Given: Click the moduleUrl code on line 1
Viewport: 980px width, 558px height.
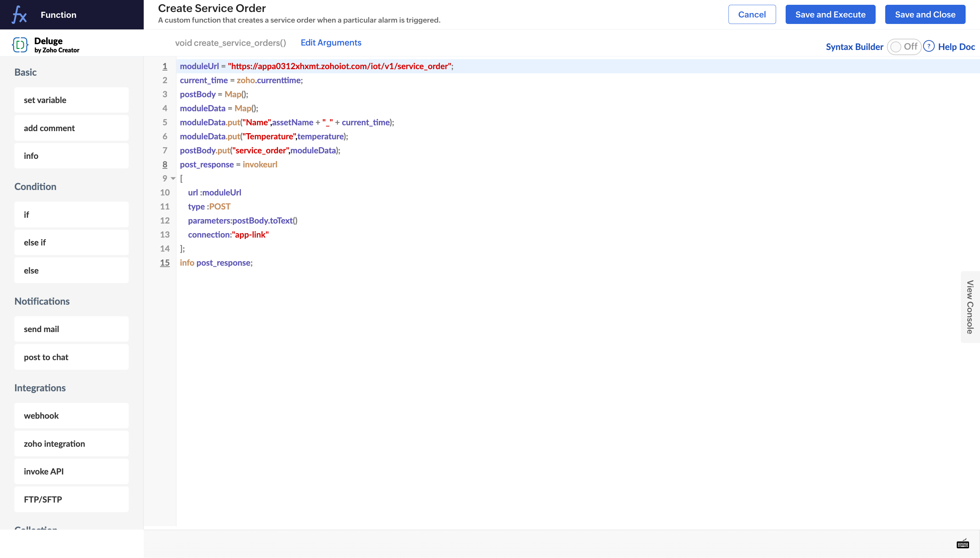Looking at the screenshot, I should pos(199,66).
